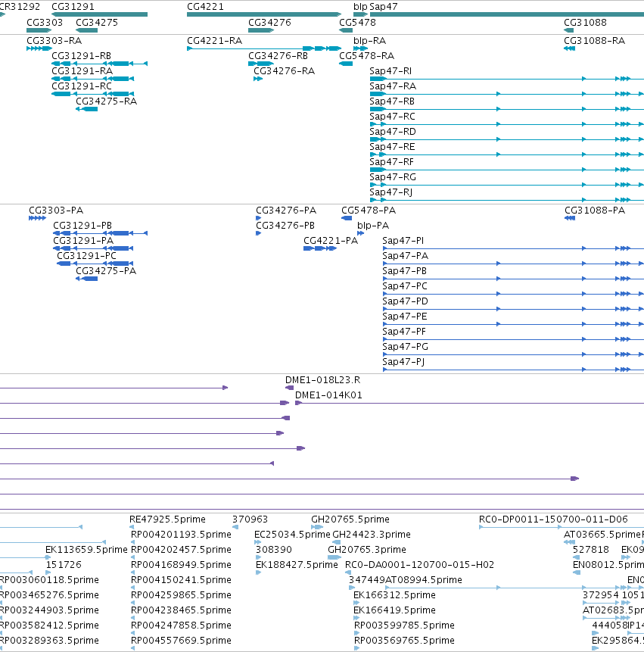Viewport: 644px width, 652px height.
Task: Click the GH24423.3prime EST label
Action: point(372,535)
